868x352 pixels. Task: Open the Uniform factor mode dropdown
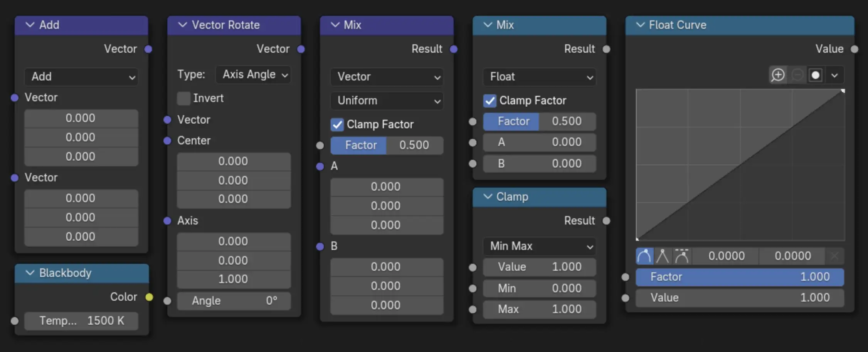pos(387,101)
